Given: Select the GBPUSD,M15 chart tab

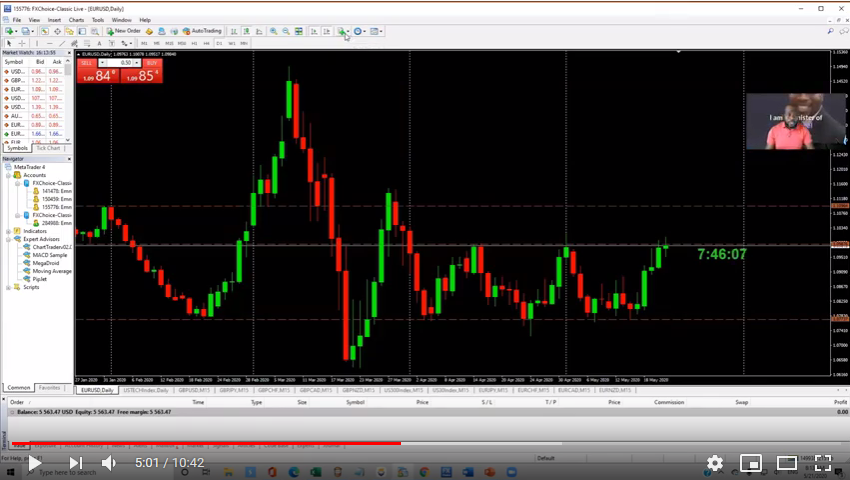Looking at the screenshot, I should tap(194, 391).
